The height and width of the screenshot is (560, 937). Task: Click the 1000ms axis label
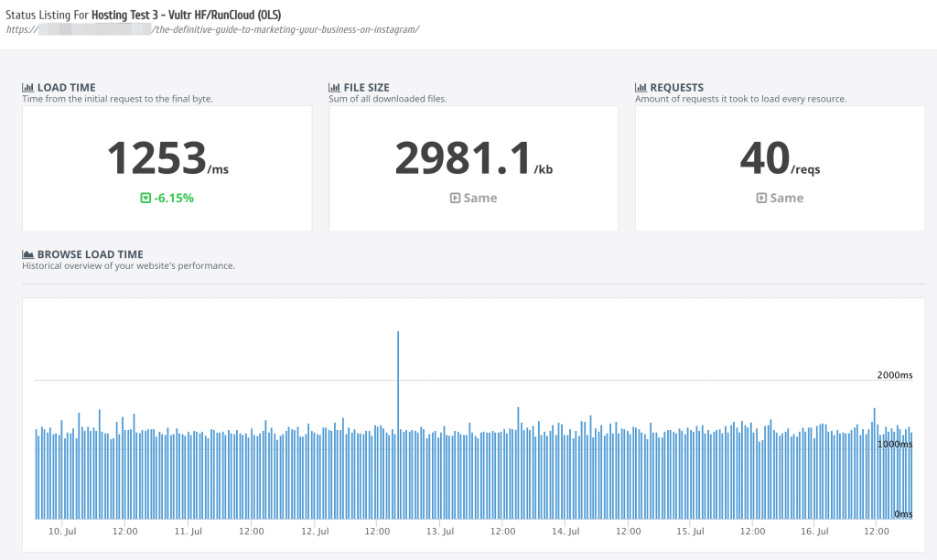click(x=895, y=444)
